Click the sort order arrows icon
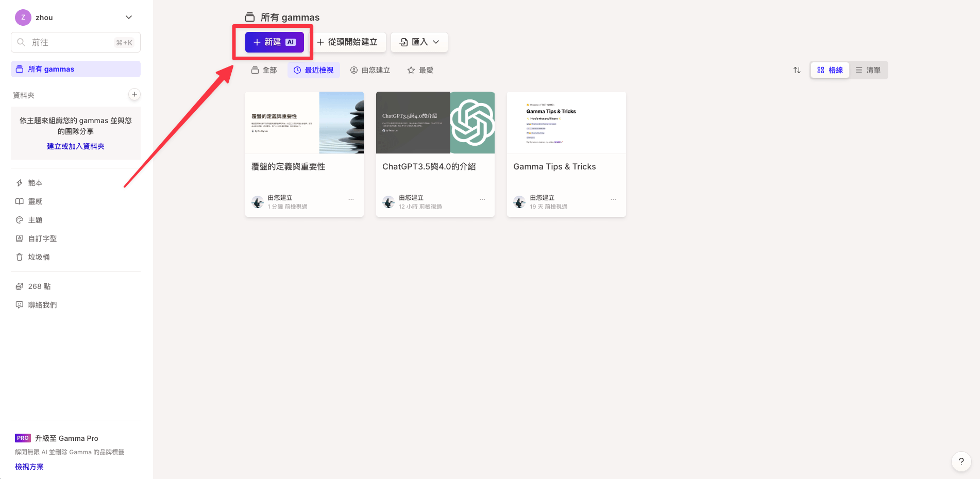980x479 pixels. [x=797, y=70]
